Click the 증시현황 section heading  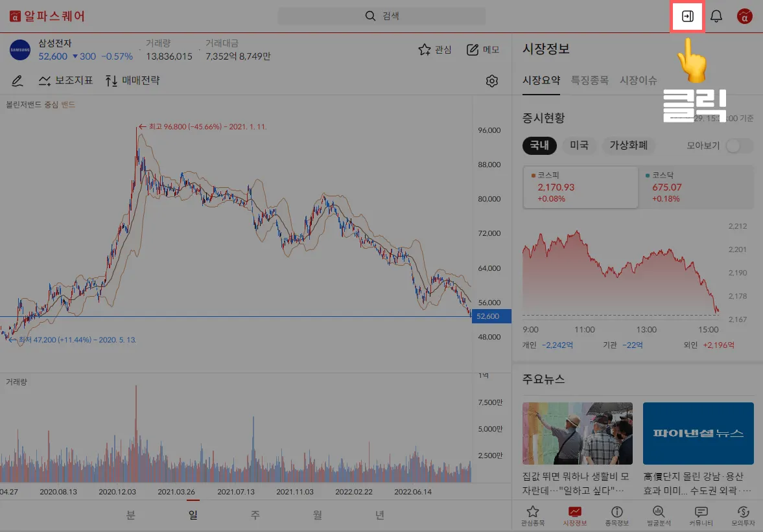[x=543, y=118]
